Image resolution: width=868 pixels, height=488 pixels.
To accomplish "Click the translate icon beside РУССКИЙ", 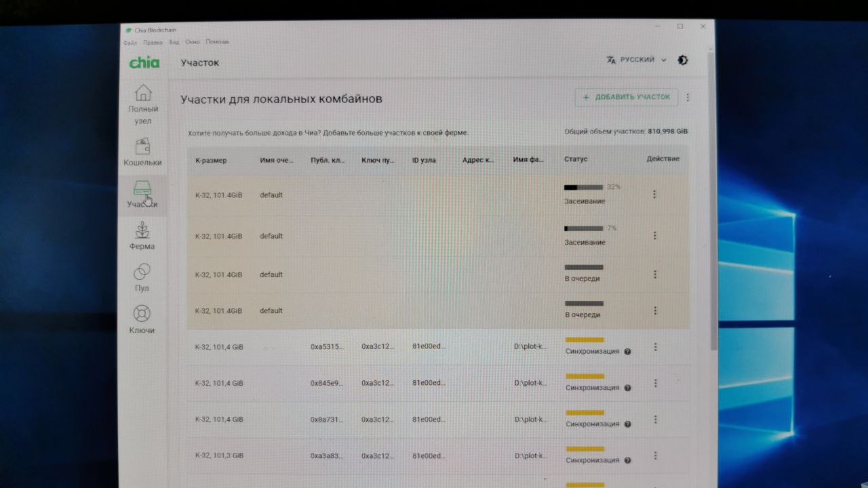I will point(610,60).
